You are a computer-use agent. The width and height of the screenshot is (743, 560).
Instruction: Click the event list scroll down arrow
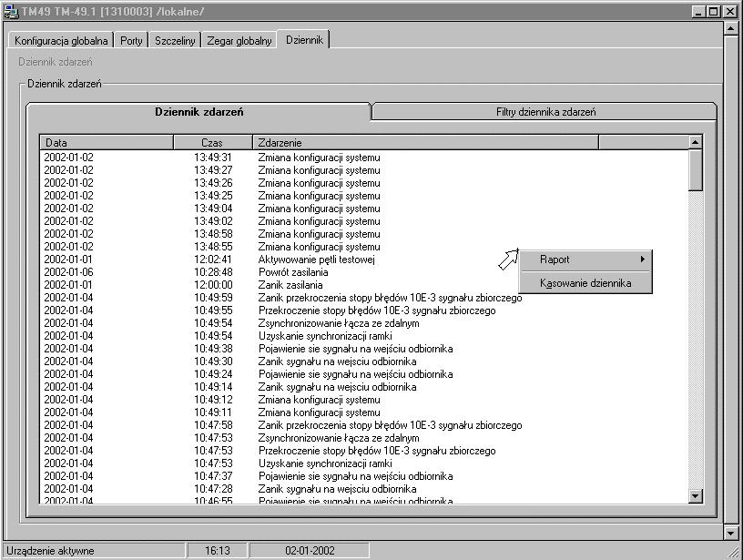pos(695,496)
